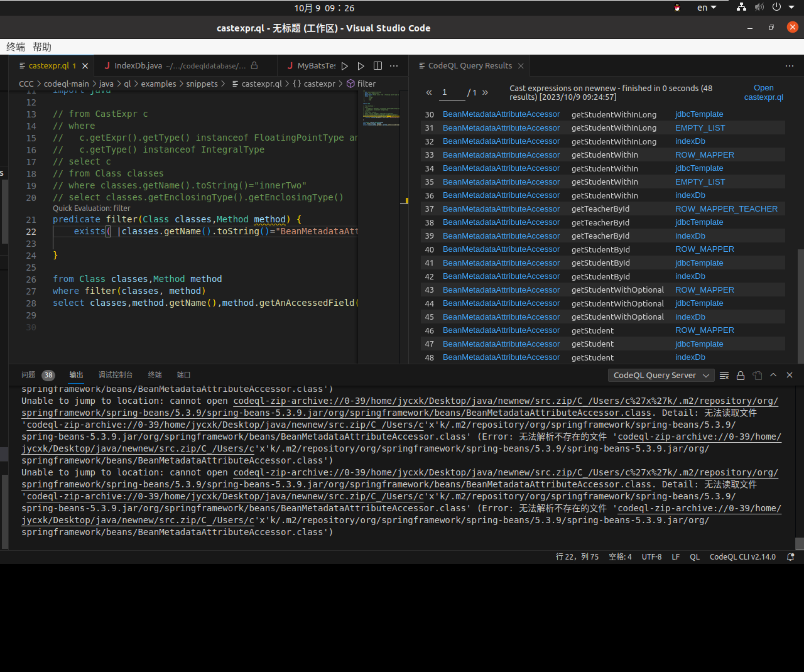The image size is (804, 672).
Task: Open the network system tray icon
Action: coord(742,8)
